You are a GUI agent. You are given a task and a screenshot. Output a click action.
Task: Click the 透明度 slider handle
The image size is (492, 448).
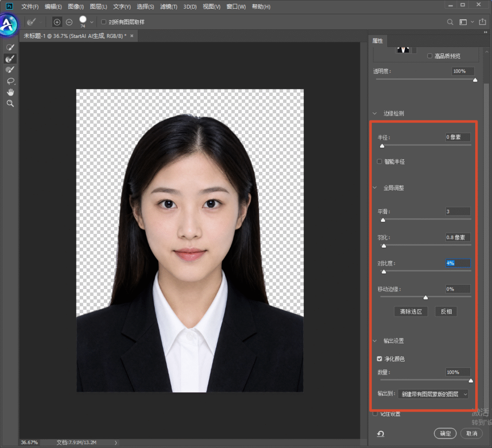click(475, 80)
